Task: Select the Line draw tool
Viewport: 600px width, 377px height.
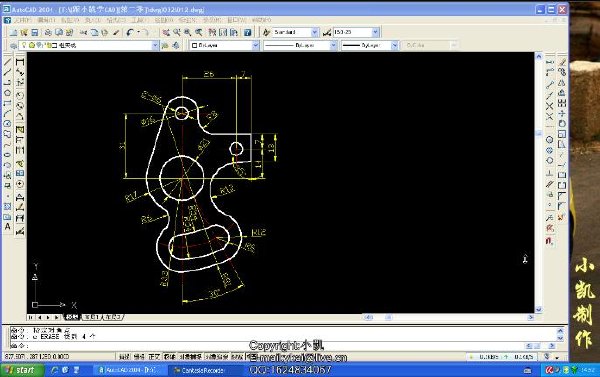Action: [7, 62]
